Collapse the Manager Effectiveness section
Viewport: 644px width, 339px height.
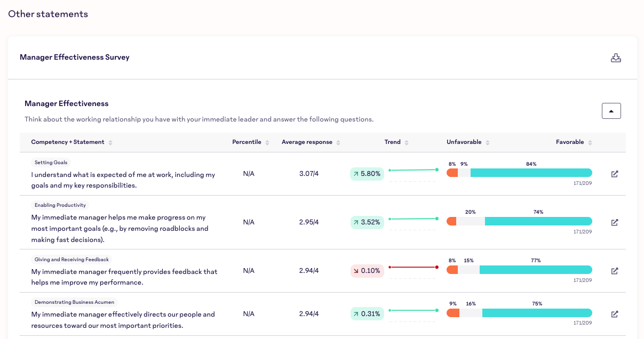pyautogui.click(x=611, y=111)
